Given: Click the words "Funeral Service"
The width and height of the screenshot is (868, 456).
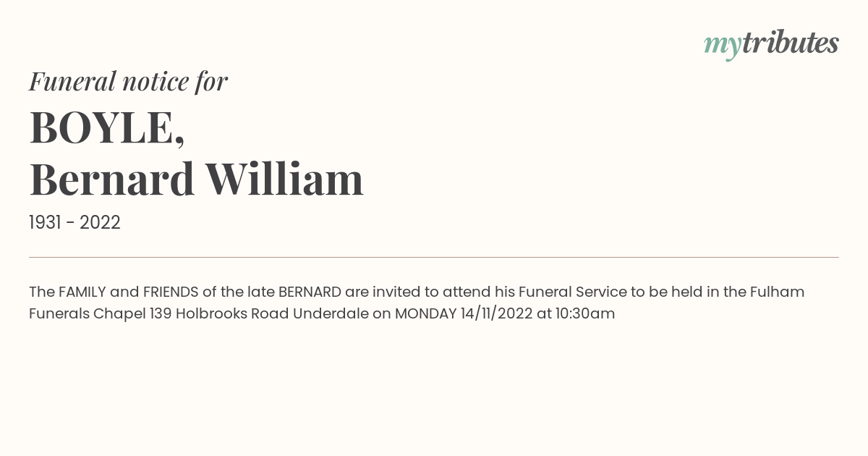Looking at the screenshot, I should 572,292.
